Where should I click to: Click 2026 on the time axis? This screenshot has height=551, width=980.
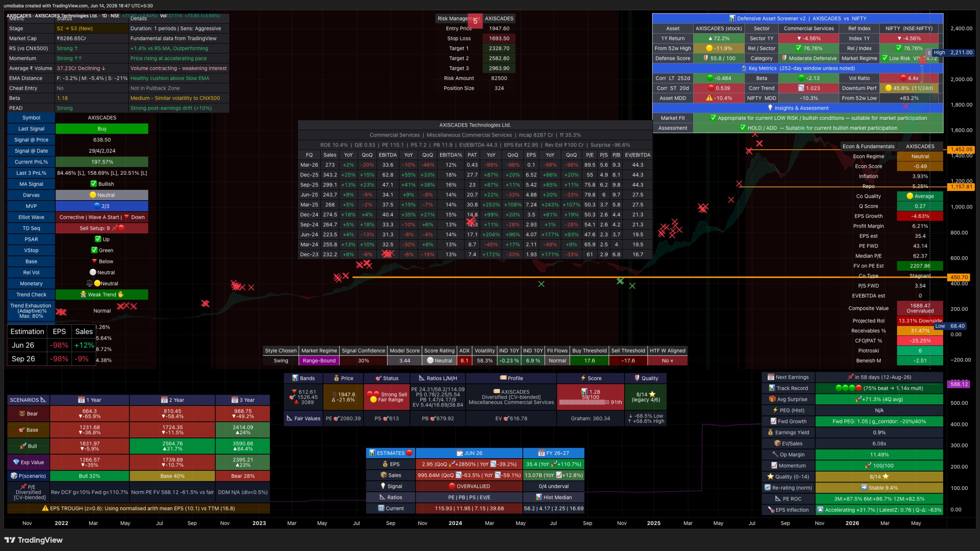click(x=852, y=523)
